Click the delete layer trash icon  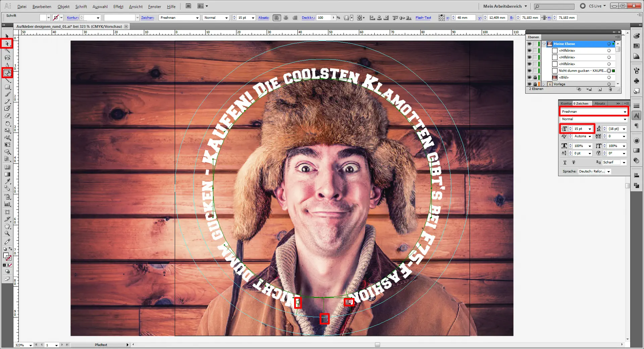[610, 89]
